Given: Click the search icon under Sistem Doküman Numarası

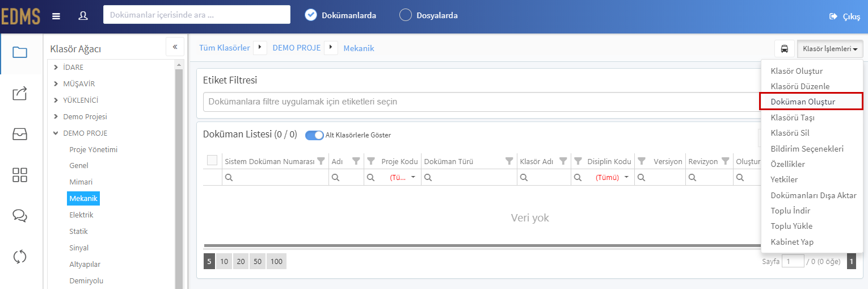Looking at the screenshot, I should pyautogui.click(x=229, y=178).
